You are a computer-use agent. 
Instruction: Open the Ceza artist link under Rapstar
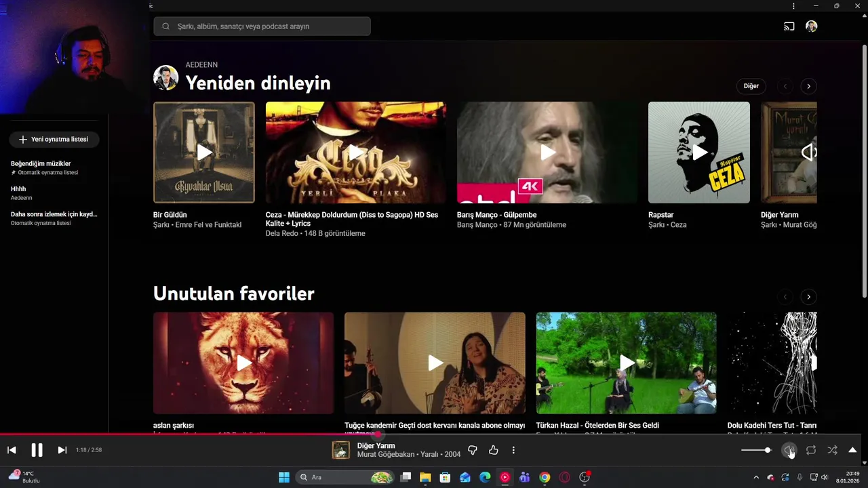[x=679, y=225]
